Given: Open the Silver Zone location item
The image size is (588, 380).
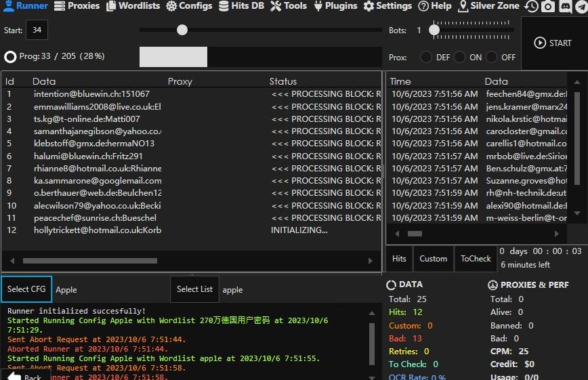Looking at the screenshot, I should (x=489, y=6).
